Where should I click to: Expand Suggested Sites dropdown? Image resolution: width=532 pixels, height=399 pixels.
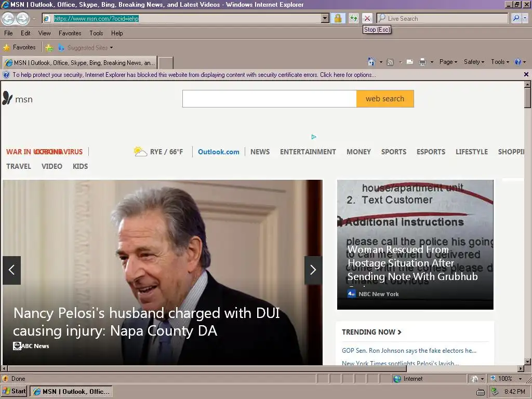click(111, 48)
